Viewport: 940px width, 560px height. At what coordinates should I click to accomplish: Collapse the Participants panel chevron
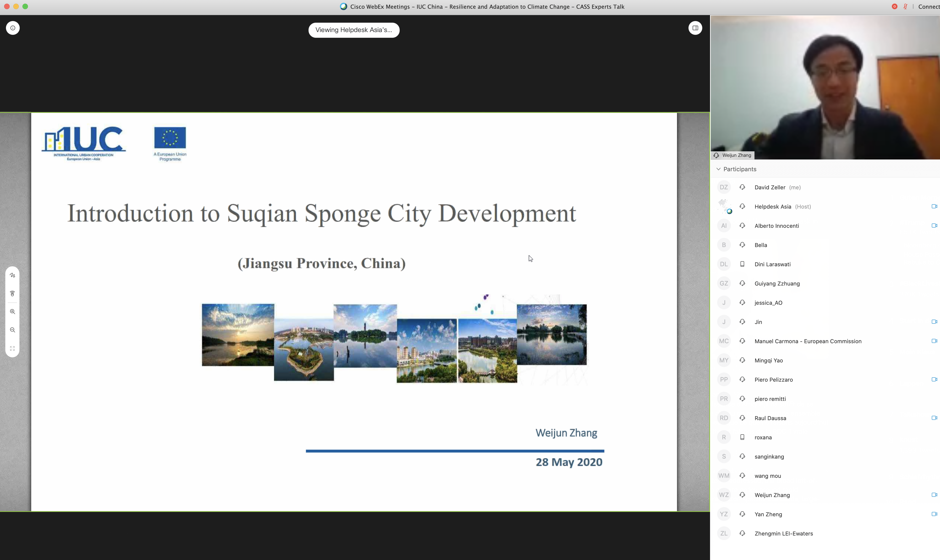click(719, 169)
